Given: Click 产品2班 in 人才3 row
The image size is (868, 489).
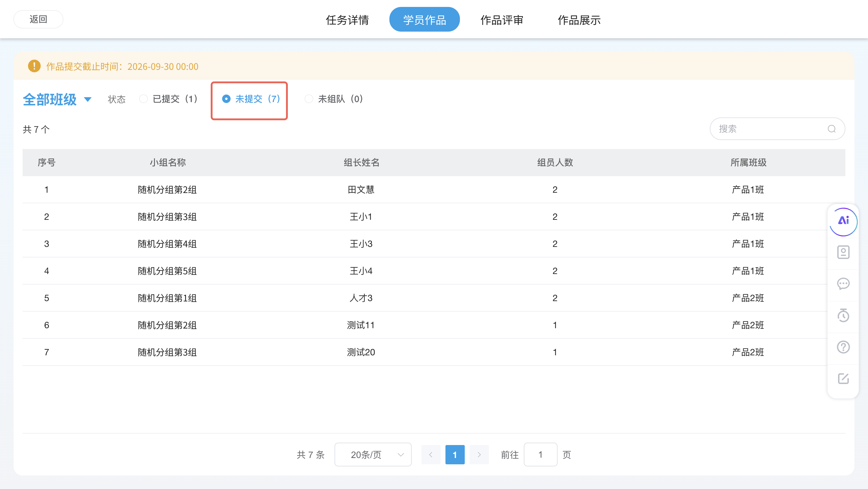Looking at the screenshot, I should [x=748, y=298].
